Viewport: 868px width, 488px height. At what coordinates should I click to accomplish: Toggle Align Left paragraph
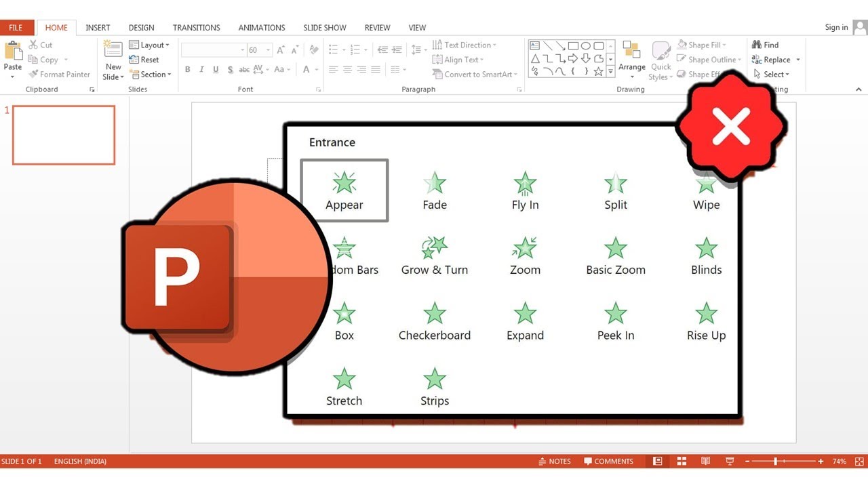(x=333, y=69)
